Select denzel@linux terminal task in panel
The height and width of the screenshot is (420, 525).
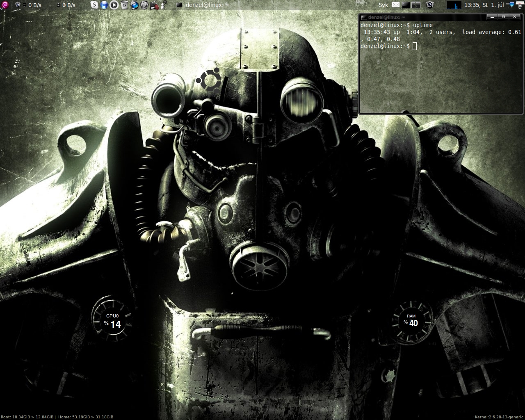pos(203,5)
